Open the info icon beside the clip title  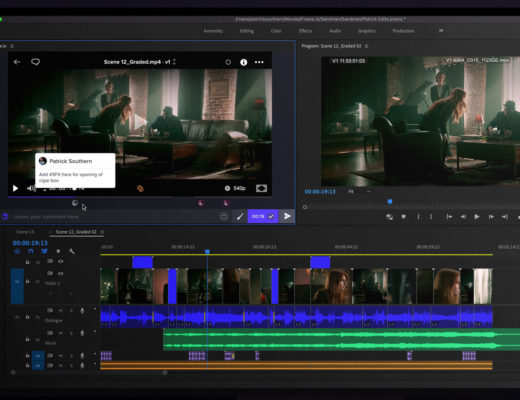pyautogui.click(x=244, y=62)
